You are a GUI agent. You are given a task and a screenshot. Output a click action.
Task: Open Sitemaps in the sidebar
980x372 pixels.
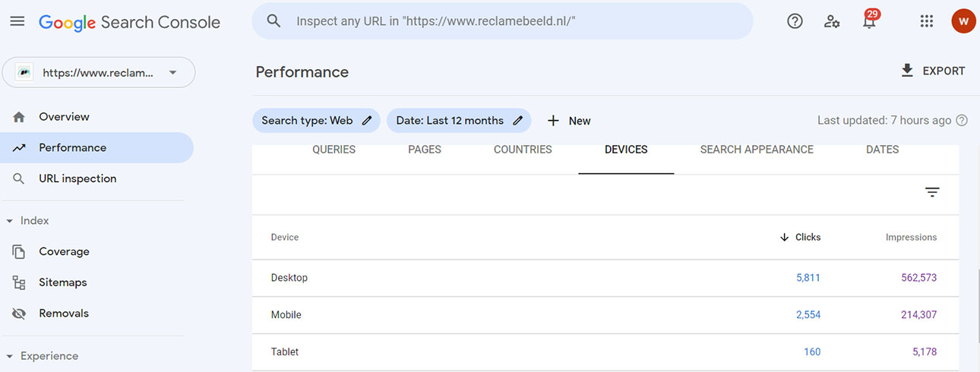point(62,282)
